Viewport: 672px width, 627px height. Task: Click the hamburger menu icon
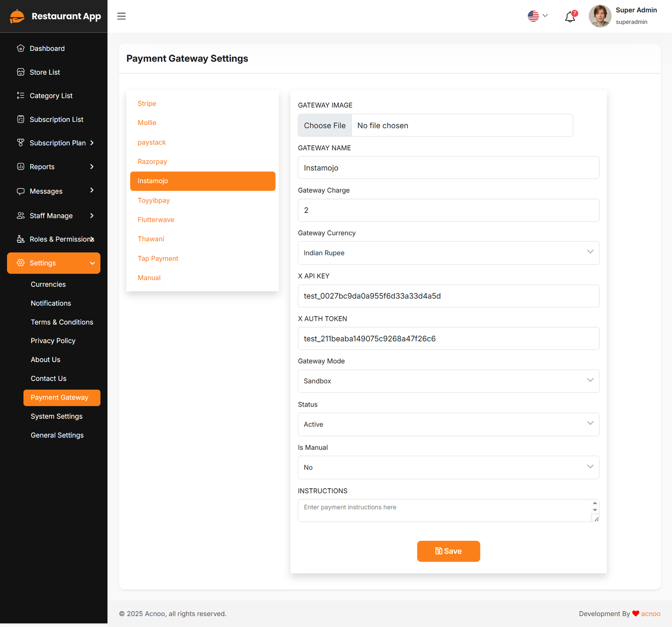pyautogui.click(x=121, y=16)
